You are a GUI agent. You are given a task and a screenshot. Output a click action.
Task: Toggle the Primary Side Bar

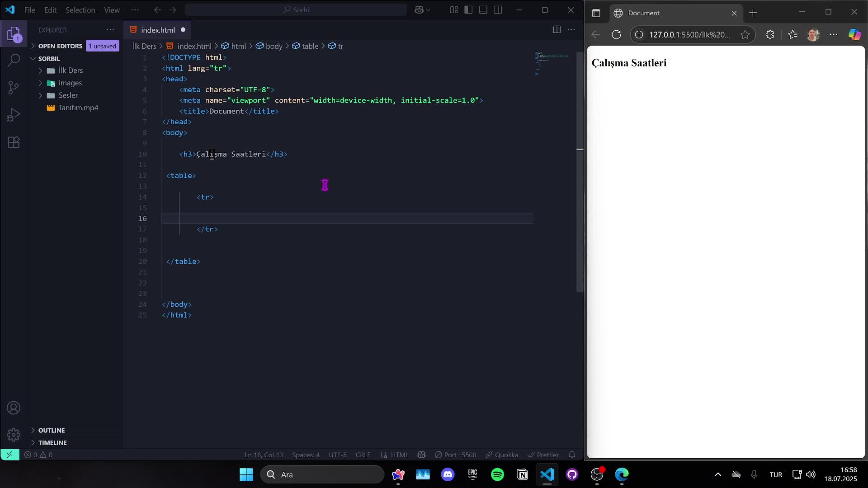[468, 10]
